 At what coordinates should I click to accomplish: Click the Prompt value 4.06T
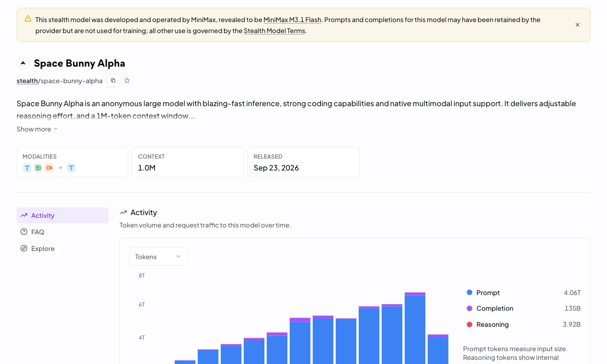(572, 293)
